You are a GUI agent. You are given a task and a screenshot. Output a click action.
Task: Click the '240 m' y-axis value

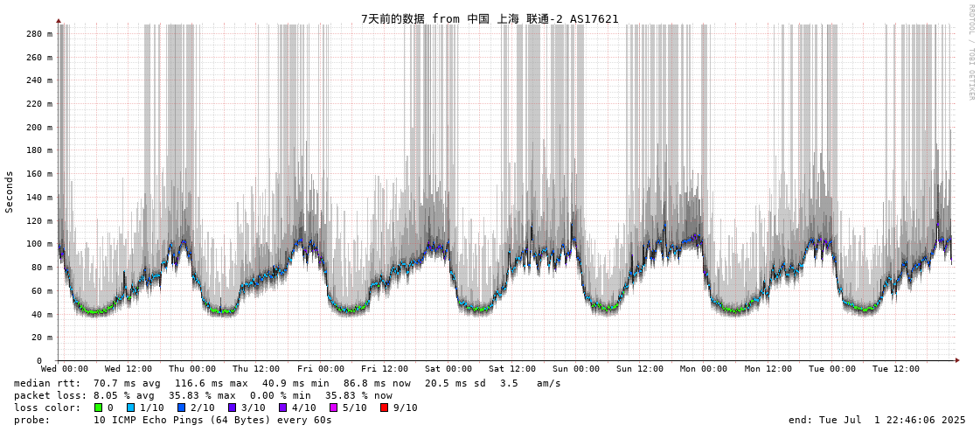(40, 80)
